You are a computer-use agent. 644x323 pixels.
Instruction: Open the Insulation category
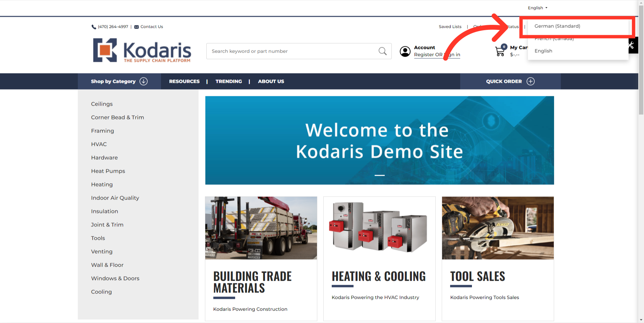pyautogui.click(x=105, y=211)
